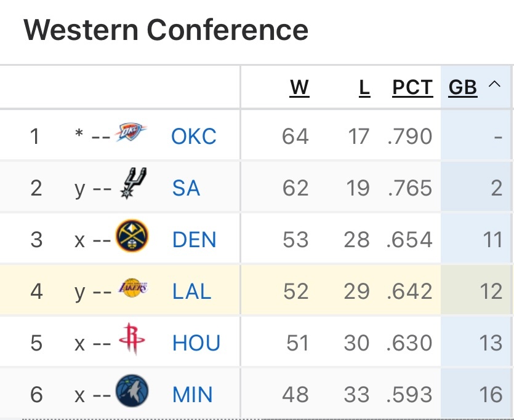
Task: Select the .790 PCT cell for OKC
Action: [x=410, y=136]
